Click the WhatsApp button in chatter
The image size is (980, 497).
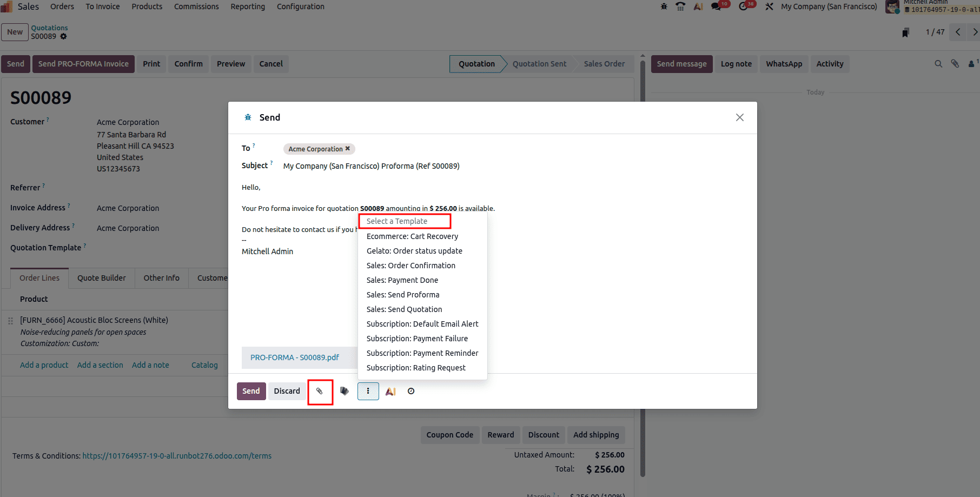pyautogui.click(x=784, y=64)
